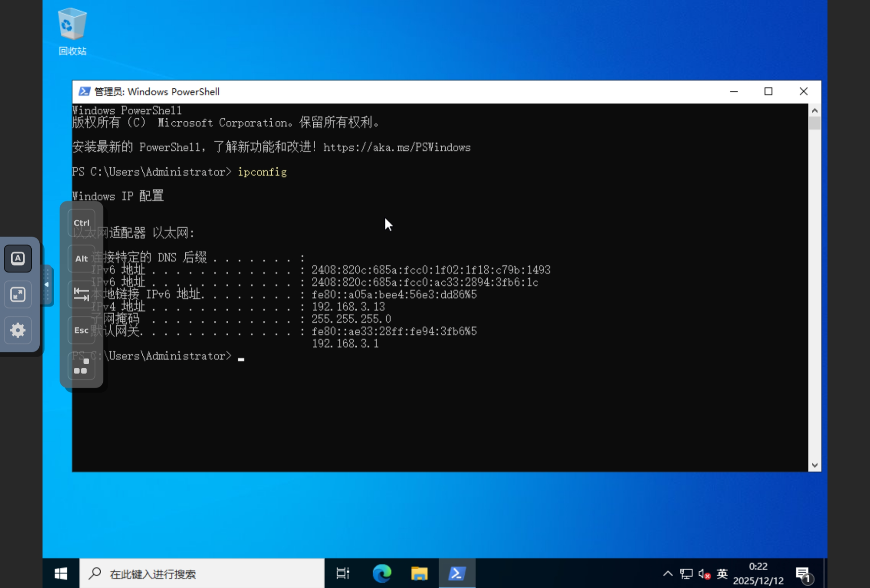Open remote session settings gear
This screenshot has height=588, width=870.
coord(18,330)
